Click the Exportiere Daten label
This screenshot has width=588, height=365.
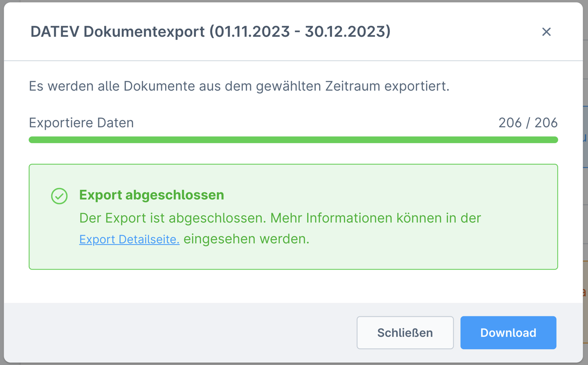point(81,122)
